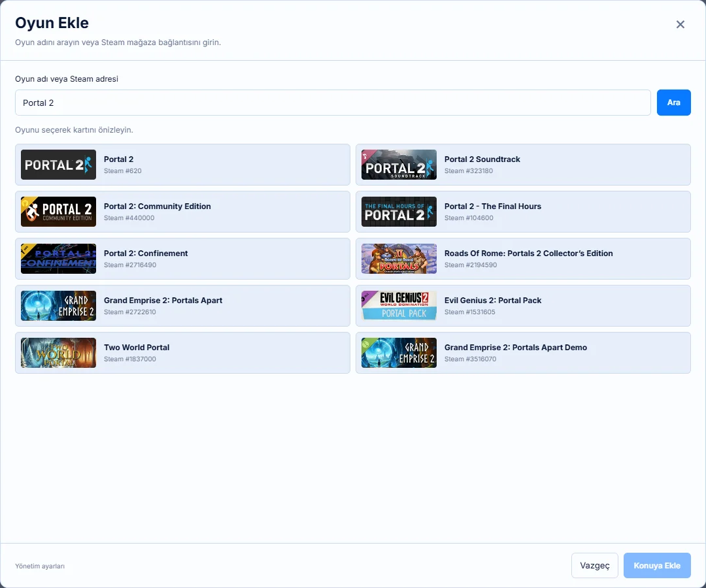Click the "Steam #2716490" ID text

coord(130,265)
